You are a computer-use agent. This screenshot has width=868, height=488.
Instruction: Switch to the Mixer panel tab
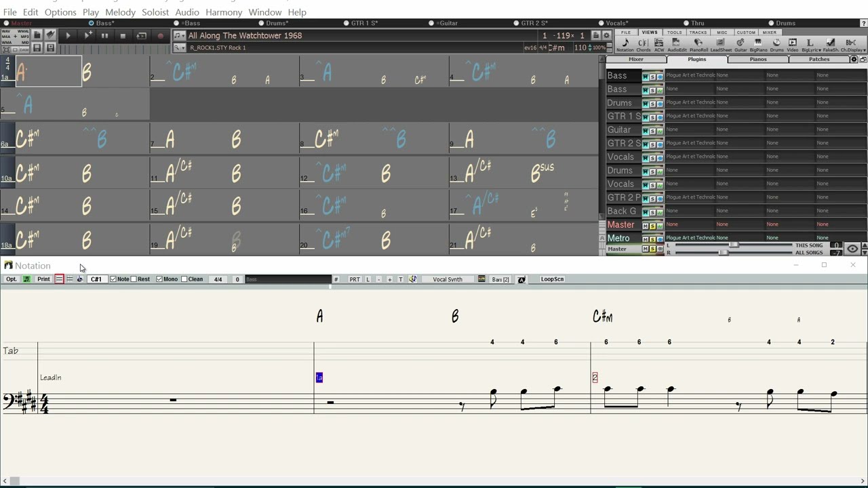(x=636, y=60)
